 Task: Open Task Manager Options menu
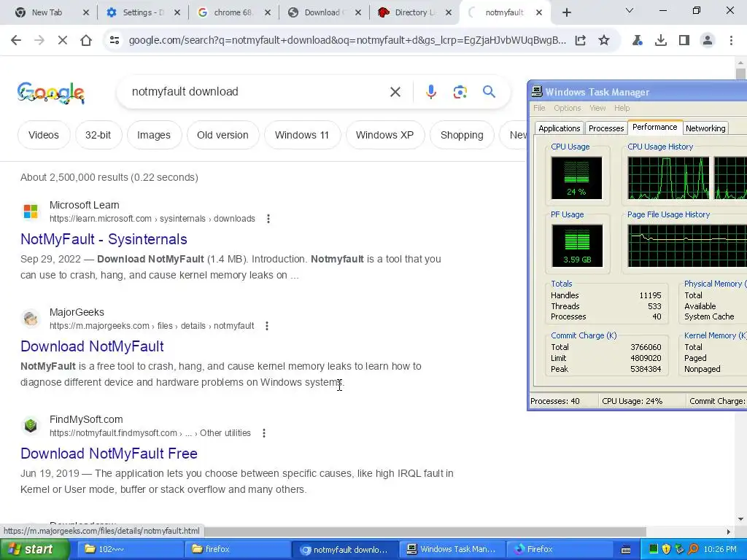(568, 108)
